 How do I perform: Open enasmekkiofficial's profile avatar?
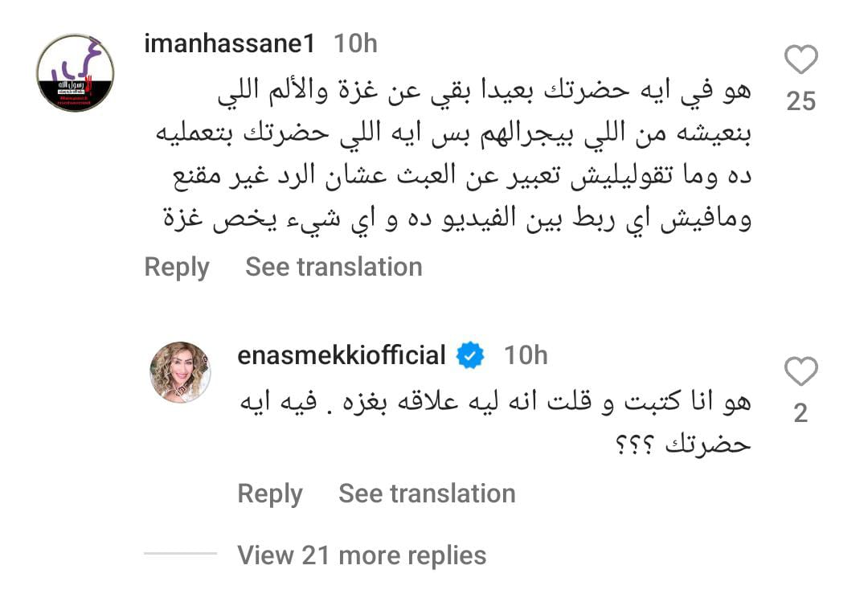coord(181,371)
